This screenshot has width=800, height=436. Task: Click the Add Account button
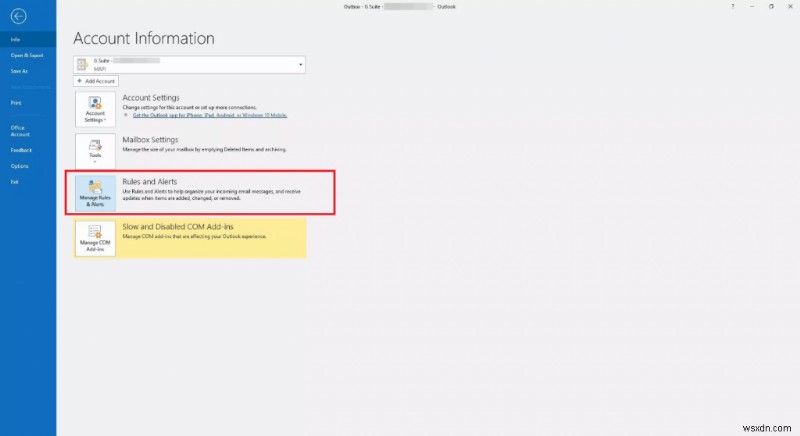96,81
